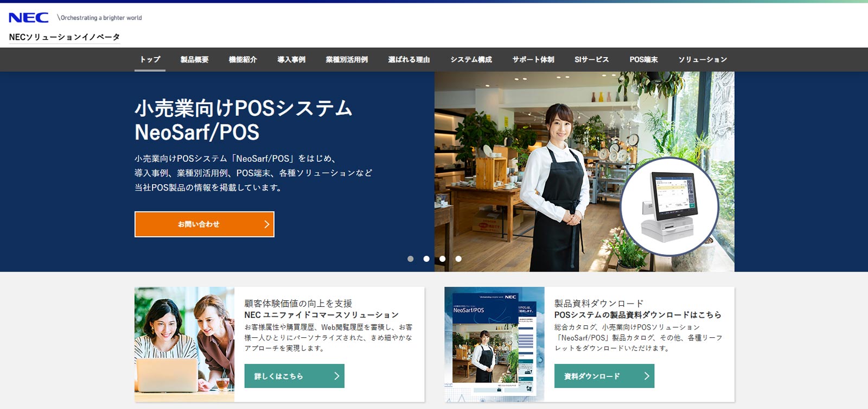Click the 顧客体験価値の向上を支援 text
Viewport: 868px width, 409px height.
(x=298, y=303)
